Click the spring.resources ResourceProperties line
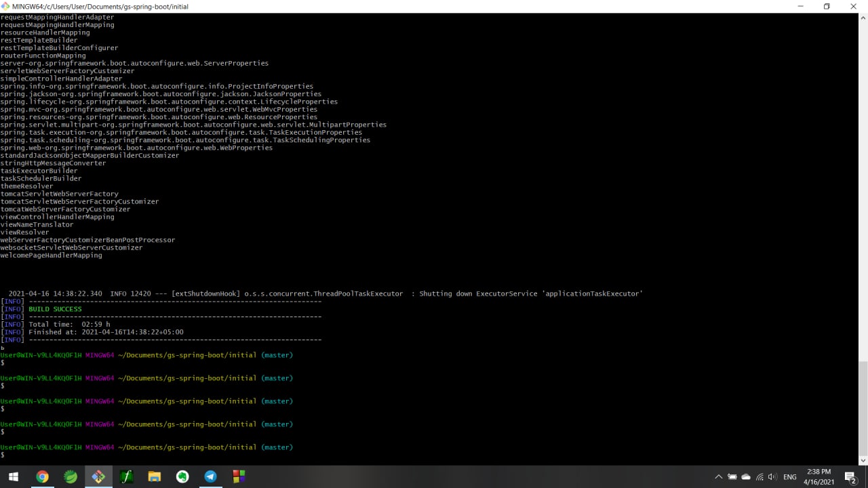The height and width of the screenshot is (488, 868). pos(159,117)
